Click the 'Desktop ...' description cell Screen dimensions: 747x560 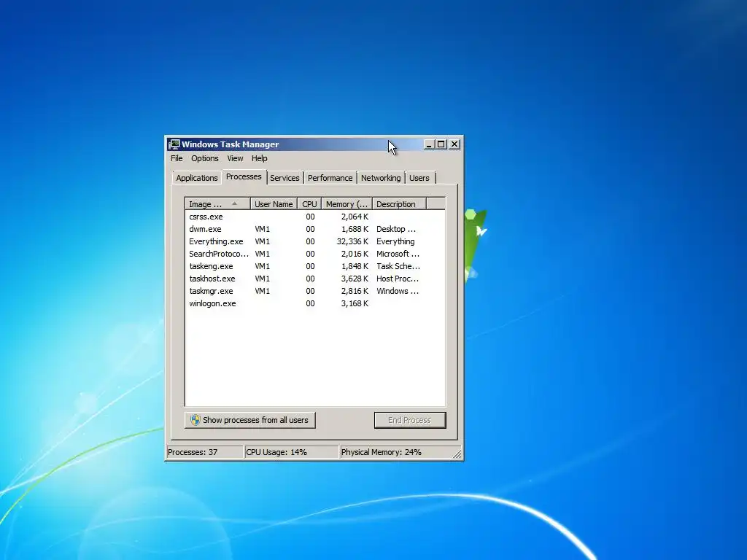tap(396, 229)
